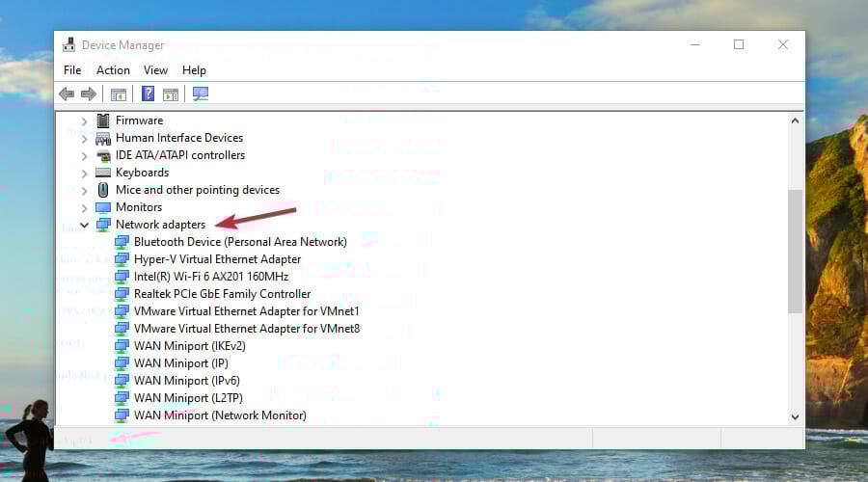Image resolution: width=868 pixels, height=482 pixels.
Task: Click the scrollbar up arrow
Action: [x=795, y=120]
